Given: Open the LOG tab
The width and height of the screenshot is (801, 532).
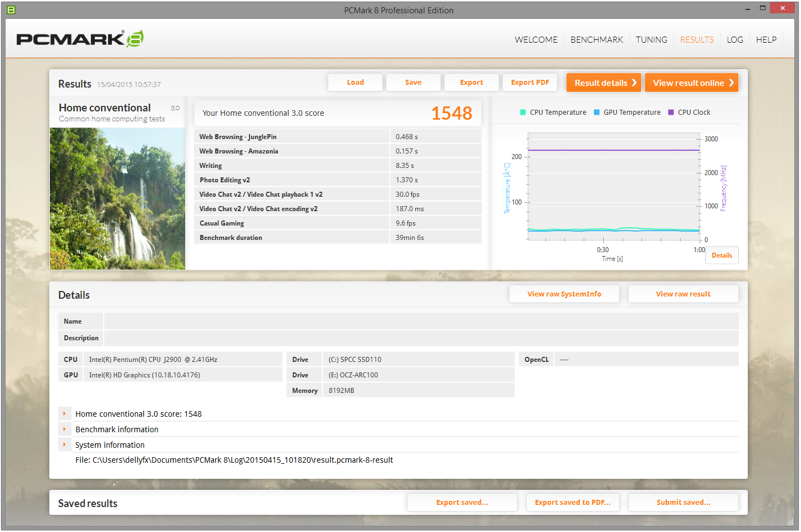Looking at the screenshot, I should click(735, 40).
